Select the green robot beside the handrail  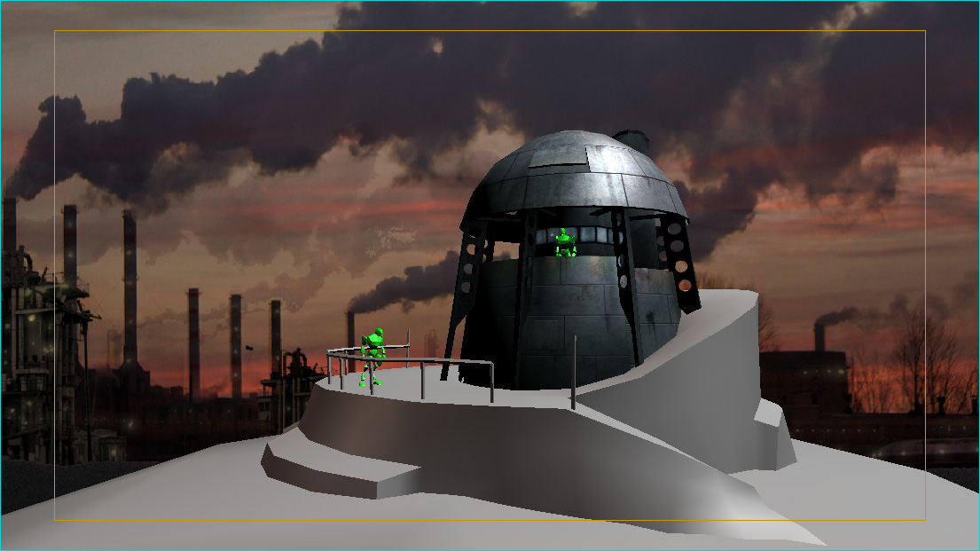(x=373, y=356)
